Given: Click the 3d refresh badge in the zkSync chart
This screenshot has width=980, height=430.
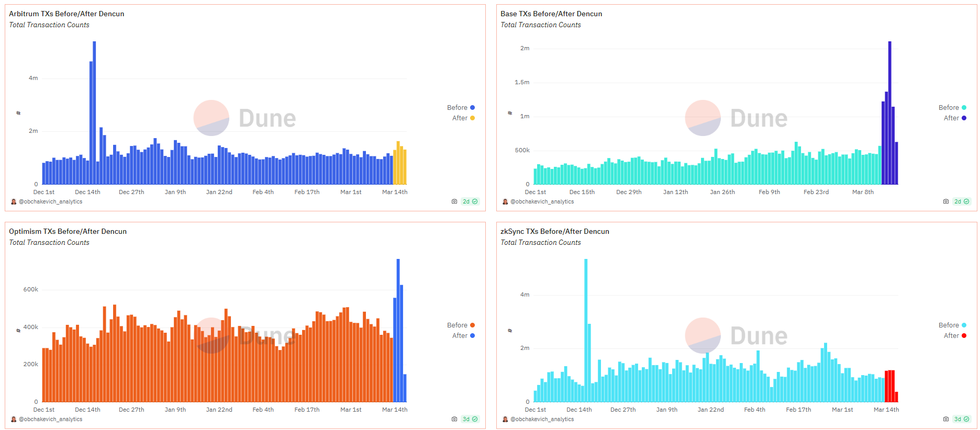Looking at the screenshot, I should pyautogui.click(x=961, y=419).
